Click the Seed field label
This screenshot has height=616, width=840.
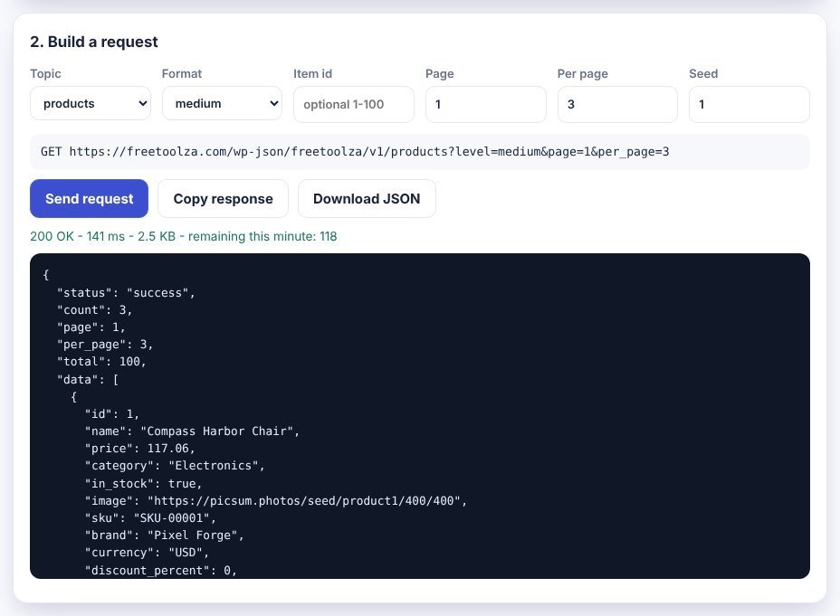tap(703, 74)
